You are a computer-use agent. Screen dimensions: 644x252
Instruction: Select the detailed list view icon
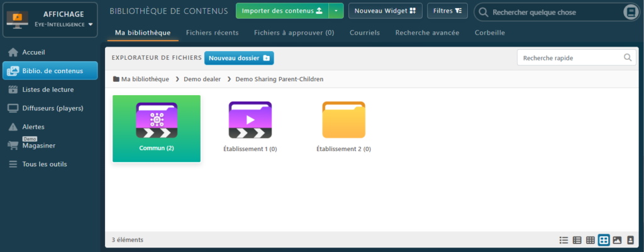[577, 240]
